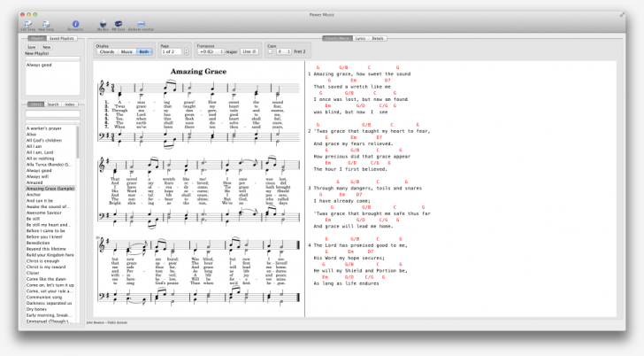Open My Box in the toolbar
Screen dimensions: 644x356
click(103, 26)
